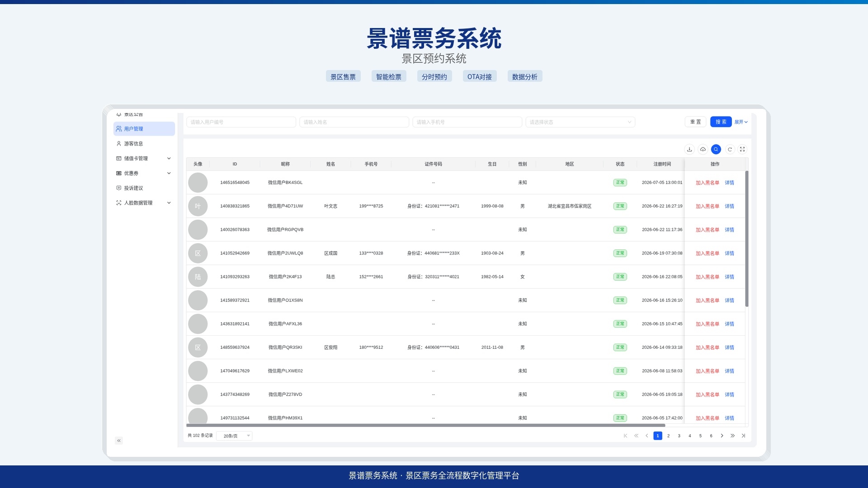The height and width of the screenshot is (488, 868).
Task: Click the vertical scrollbar of the user table
Action: [x=747, y=239]
